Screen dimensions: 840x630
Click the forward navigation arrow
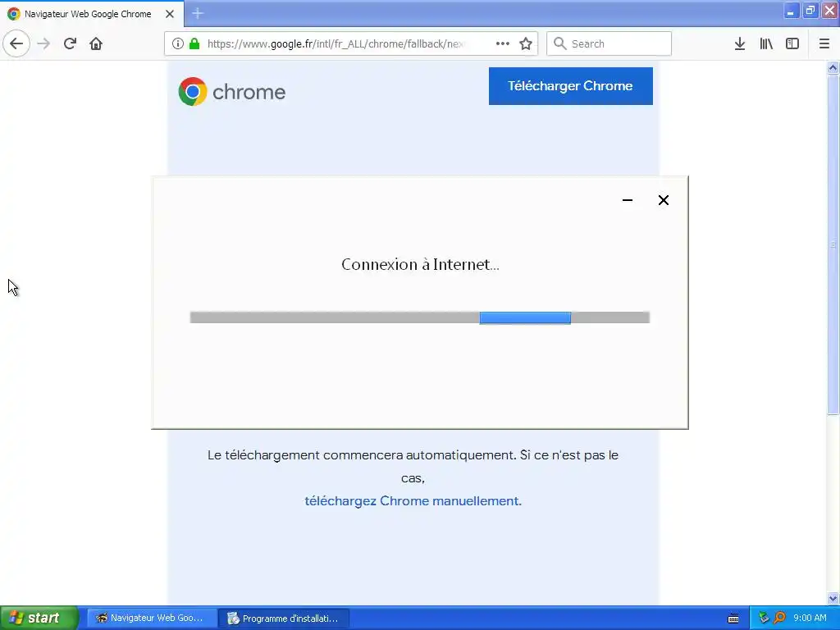(43, 43)
